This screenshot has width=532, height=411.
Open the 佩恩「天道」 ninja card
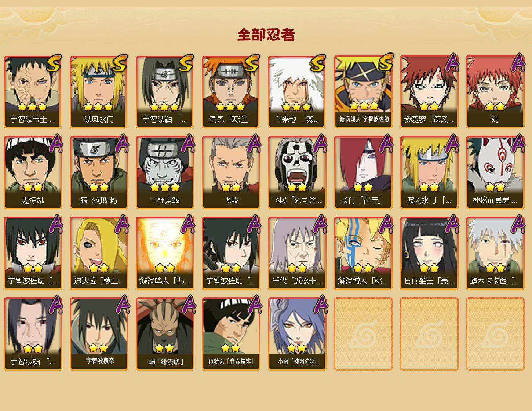[x=231, y=92]
